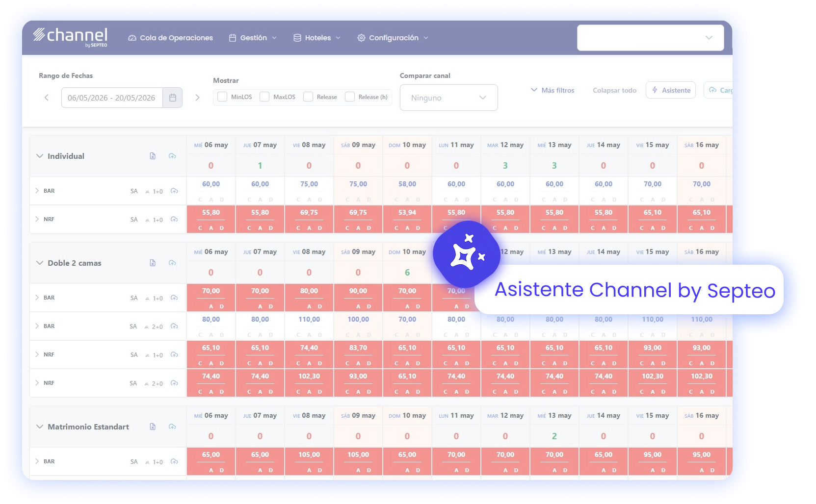
Task: Click cloud icon on Doble NRF 2+0 row
Action: (174, 383)
